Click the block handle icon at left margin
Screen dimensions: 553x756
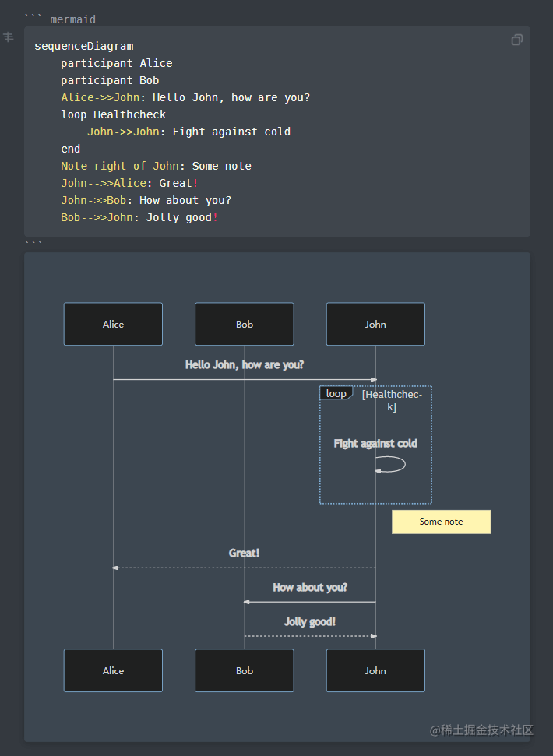point(9,37)
